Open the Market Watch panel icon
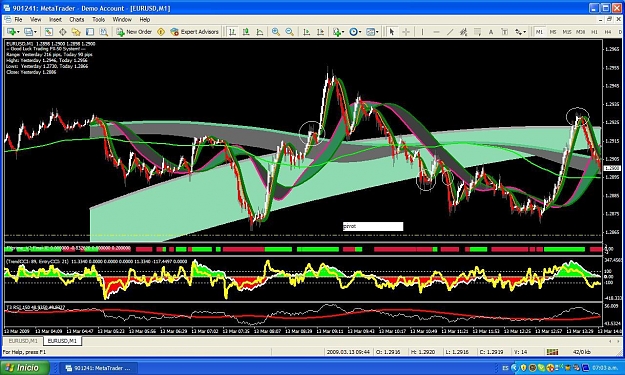This screenshot has height=375, width=625. point(49,32)
